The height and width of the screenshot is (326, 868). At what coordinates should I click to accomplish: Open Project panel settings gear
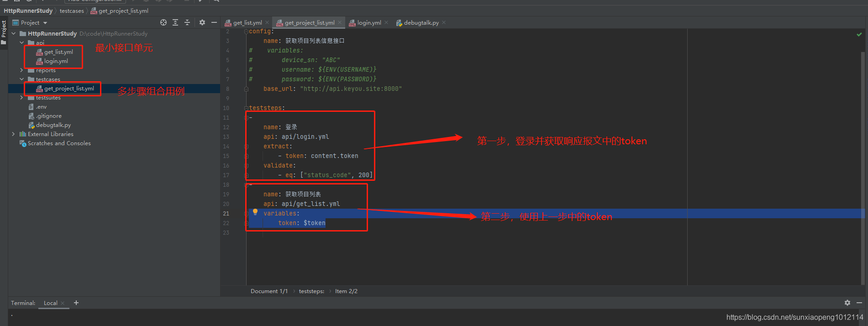202,22
